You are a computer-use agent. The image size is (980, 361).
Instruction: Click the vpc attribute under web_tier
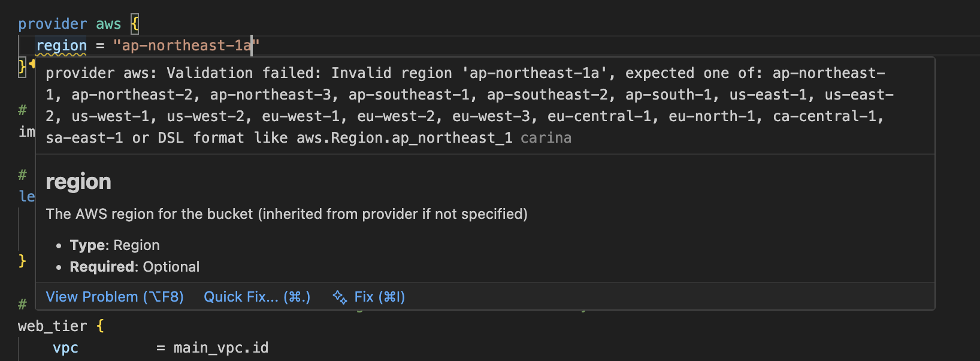(65, 348)
